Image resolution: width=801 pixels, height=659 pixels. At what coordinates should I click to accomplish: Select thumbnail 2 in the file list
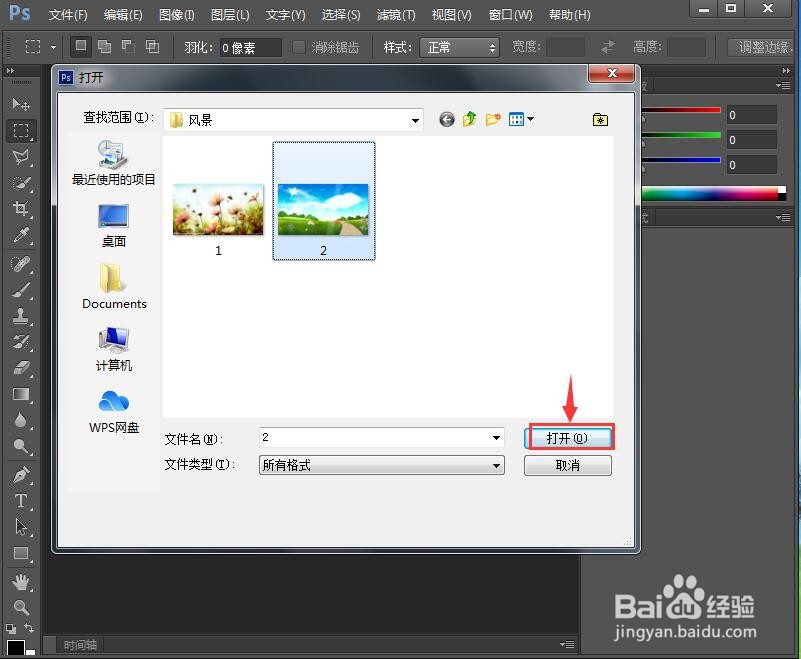pos(323,193)
